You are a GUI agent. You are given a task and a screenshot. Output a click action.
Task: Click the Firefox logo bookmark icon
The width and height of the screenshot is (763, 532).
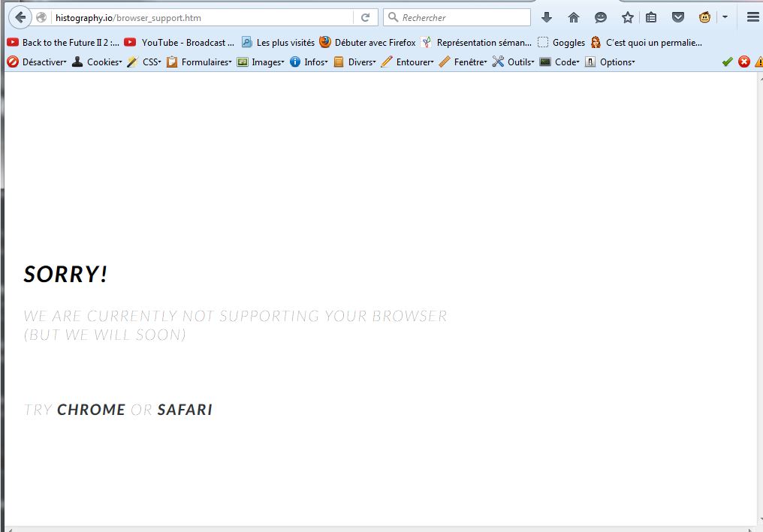[x=325, y=42]
